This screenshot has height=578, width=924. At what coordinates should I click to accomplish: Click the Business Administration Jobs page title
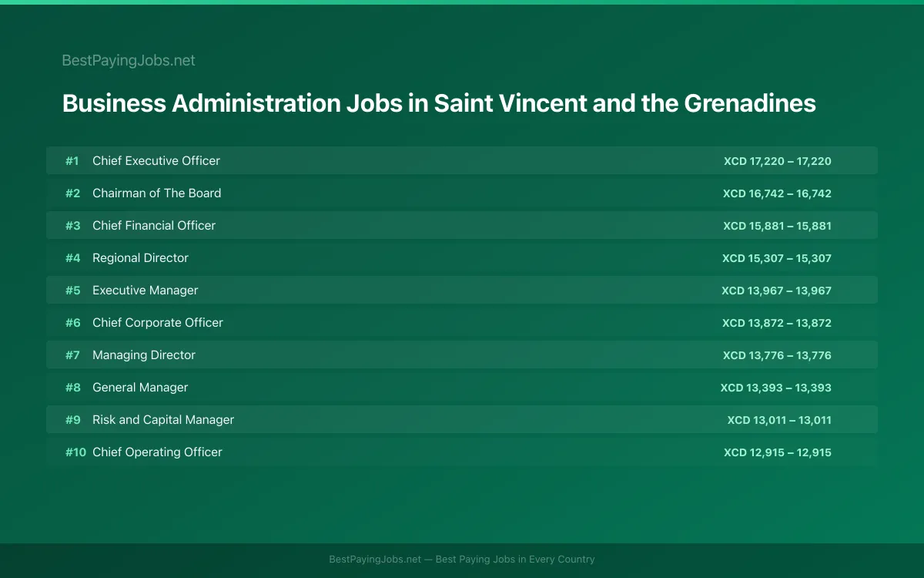(439, 103)
